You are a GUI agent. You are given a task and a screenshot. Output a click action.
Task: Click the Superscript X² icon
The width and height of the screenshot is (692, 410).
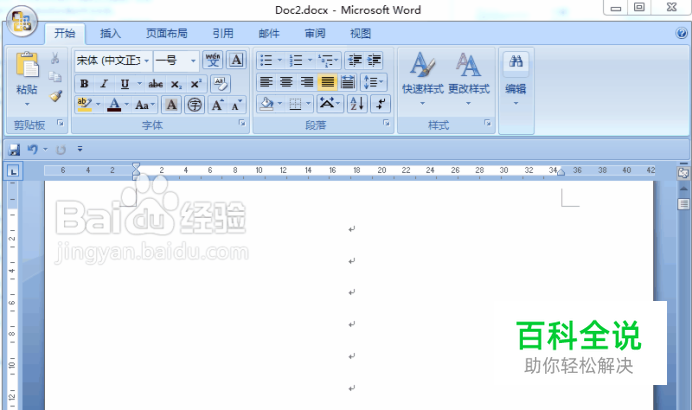[196, 84]
